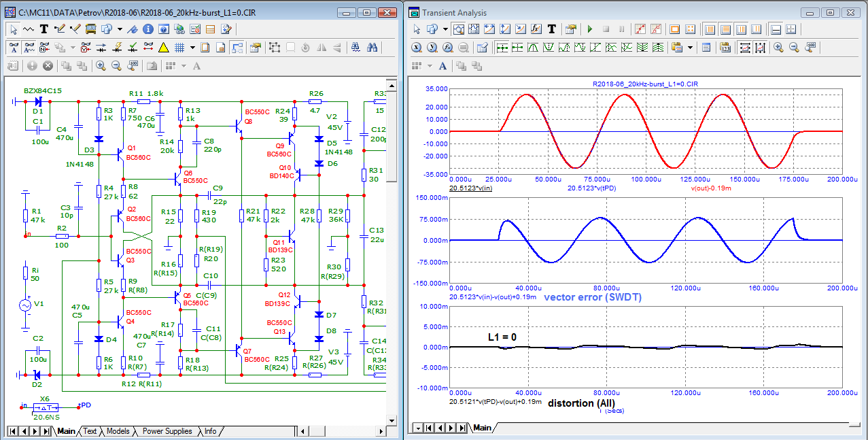The width and height of the screenshot is (868, 440).
Task: Toggle the schematic grid display
Action: pos(179,48)
